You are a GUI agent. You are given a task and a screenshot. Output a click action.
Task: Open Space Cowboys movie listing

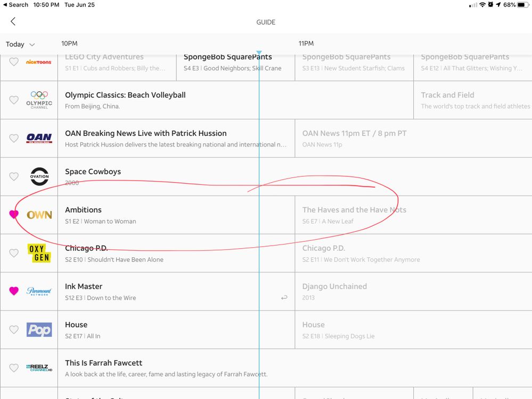point(176,176)
